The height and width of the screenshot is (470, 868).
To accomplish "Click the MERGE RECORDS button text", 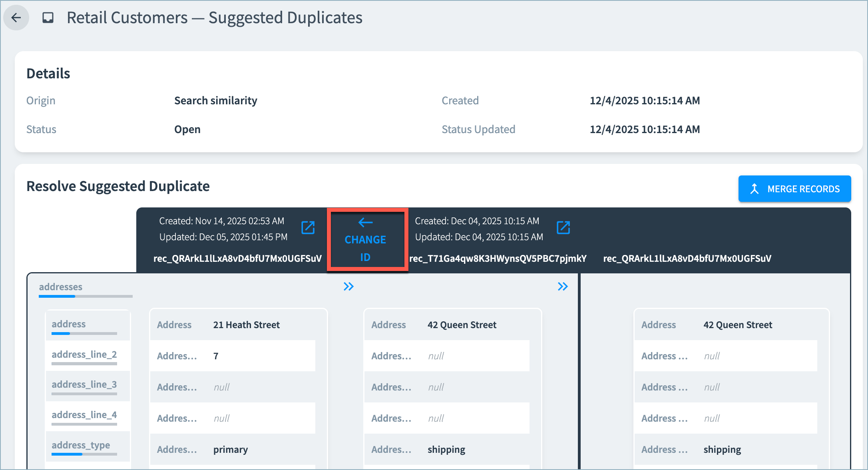I will (x=803, y=189).
